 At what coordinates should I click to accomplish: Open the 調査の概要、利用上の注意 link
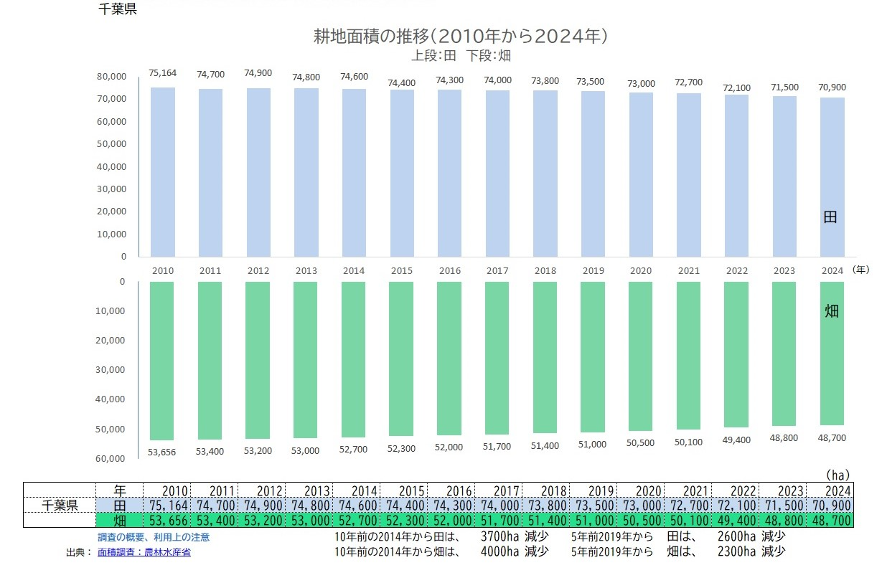(x=154, y=537)
